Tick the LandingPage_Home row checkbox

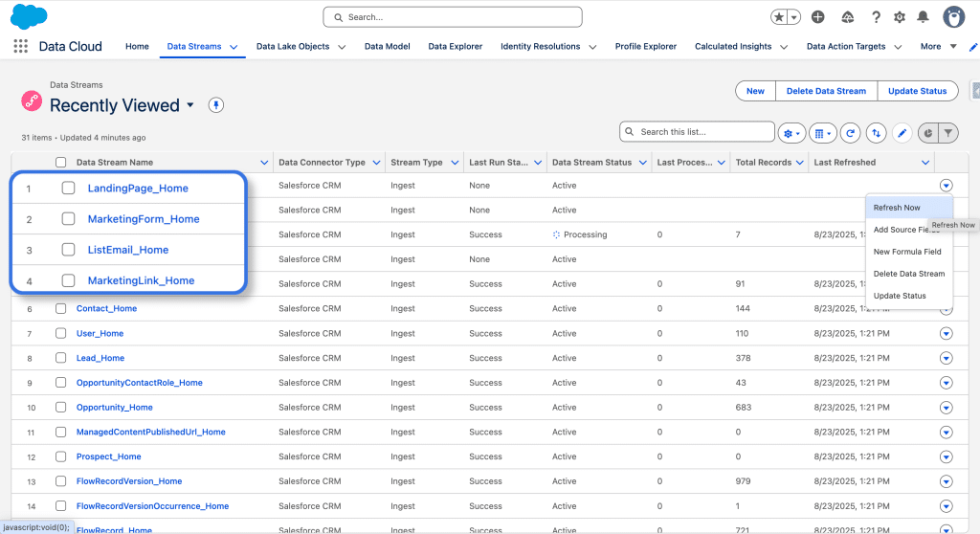(x=69, y=189)
